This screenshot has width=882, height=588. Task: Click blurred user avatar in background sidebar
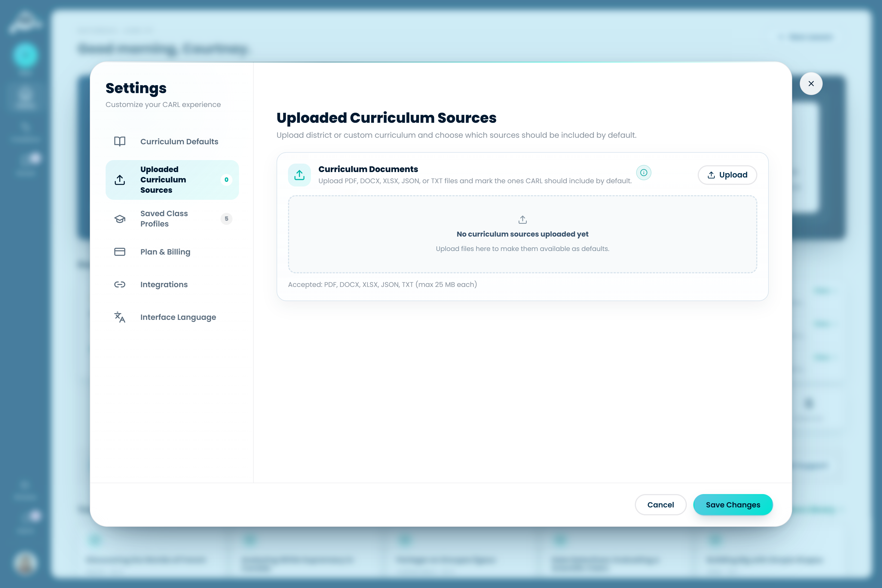25,563
